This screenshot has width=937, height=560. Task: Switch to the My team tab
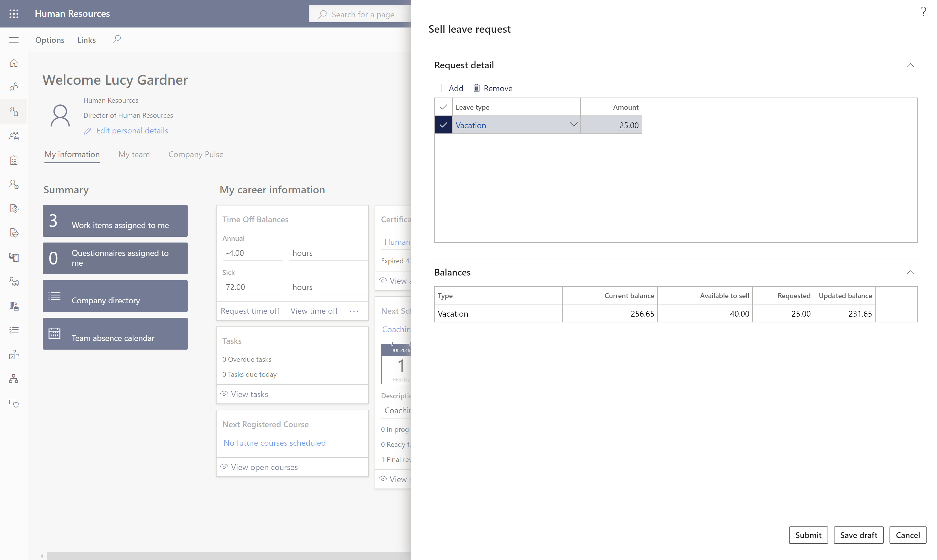(x=133, y=154)
